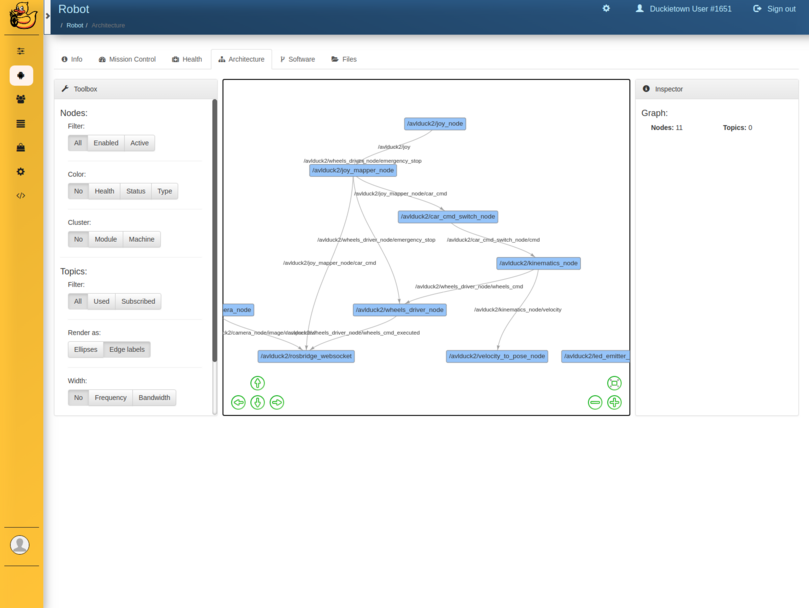The width and height of the screenshot is (809, 608).
Task: Select the /aviduck2/joy_mapper_node node
Action: coord(353,170)
